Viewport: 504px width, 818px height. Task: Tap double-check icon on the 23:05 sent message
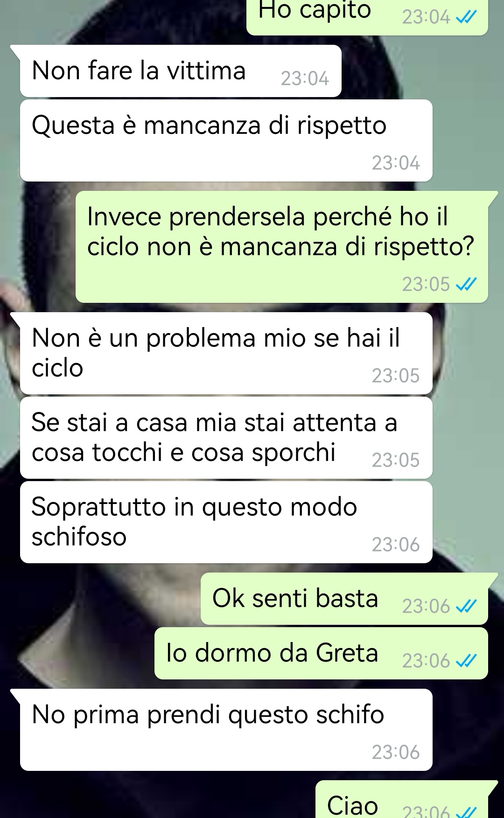click(x=466, y=284)
